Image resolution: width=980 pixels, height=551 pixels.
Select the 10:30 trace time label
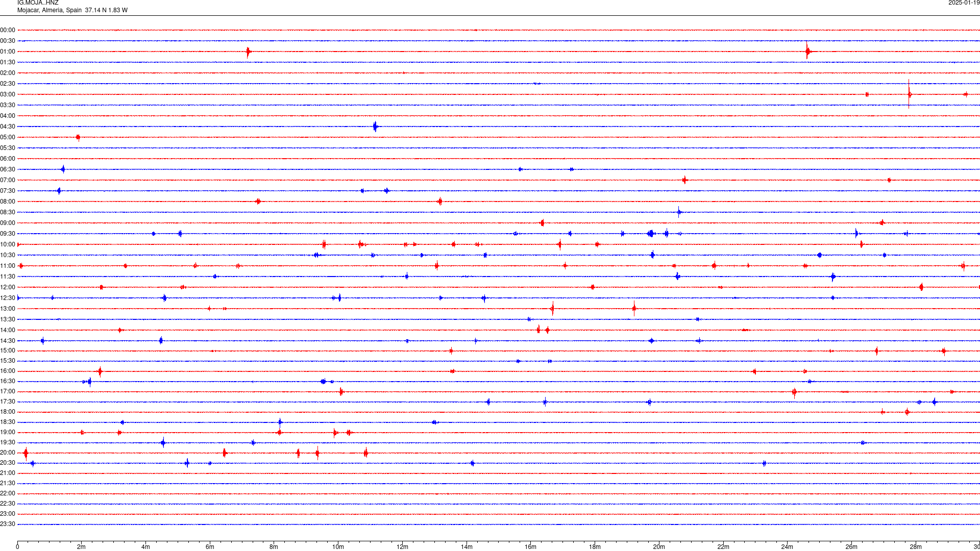8,255
